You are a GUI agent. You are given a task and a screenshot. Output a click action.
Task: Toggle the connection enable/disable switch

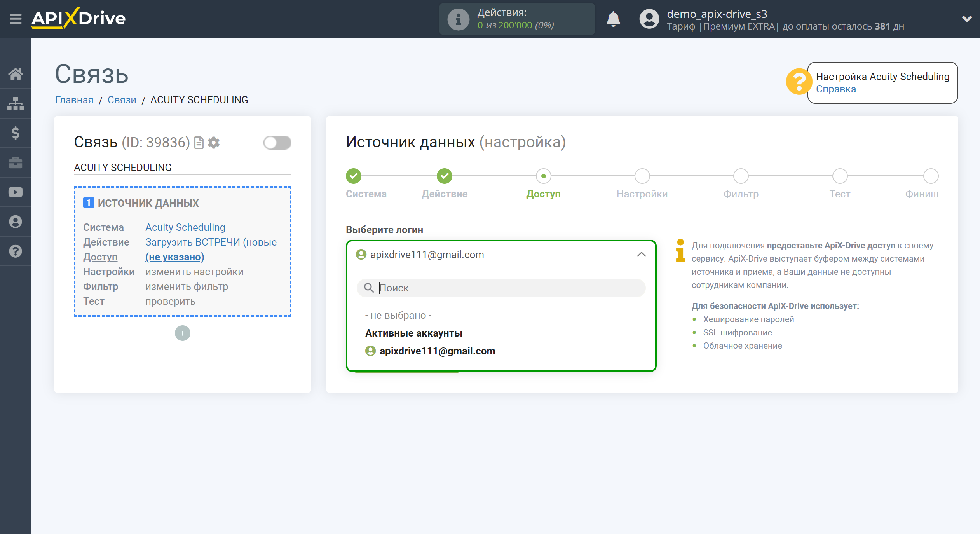[277, 143]
